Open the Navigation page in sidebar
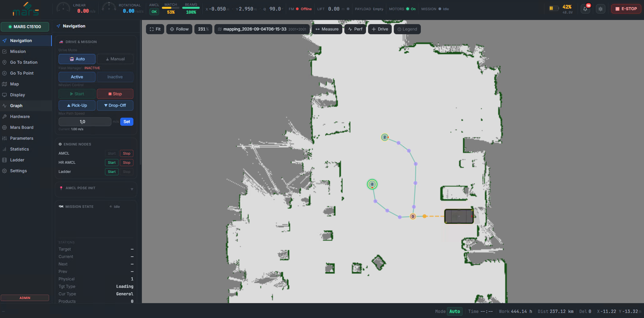This screenshot has height=318, width=644. pos(26,41)
